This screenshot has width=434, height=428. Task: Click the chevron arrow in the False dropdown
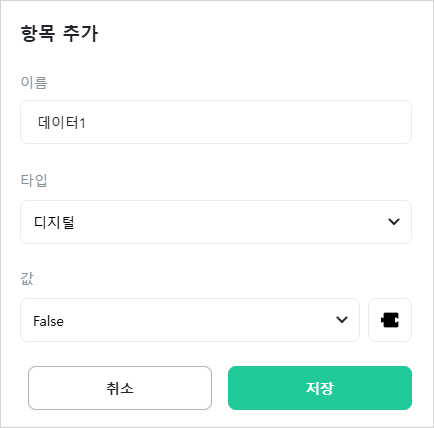(342, 320)
